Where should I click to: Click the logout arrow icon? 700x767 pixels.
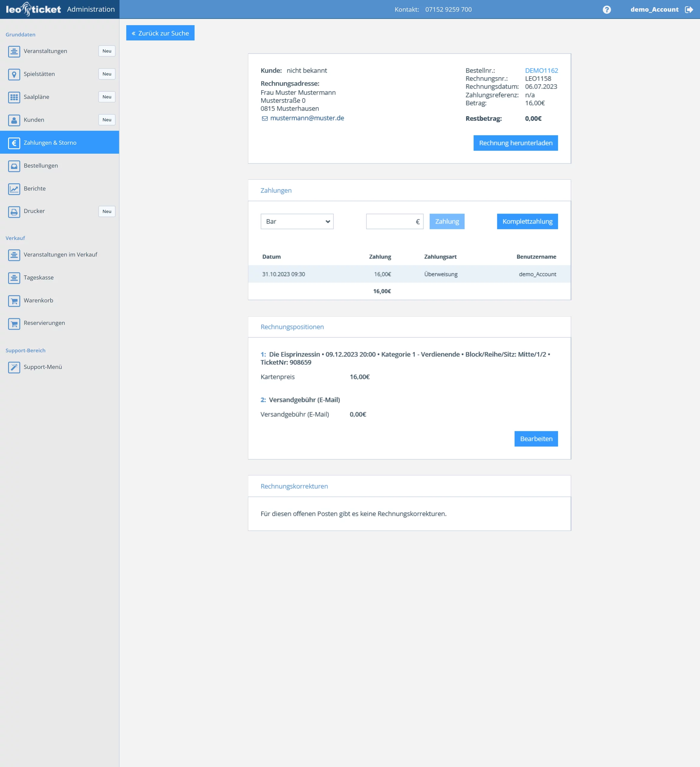(x=689, y=10)
